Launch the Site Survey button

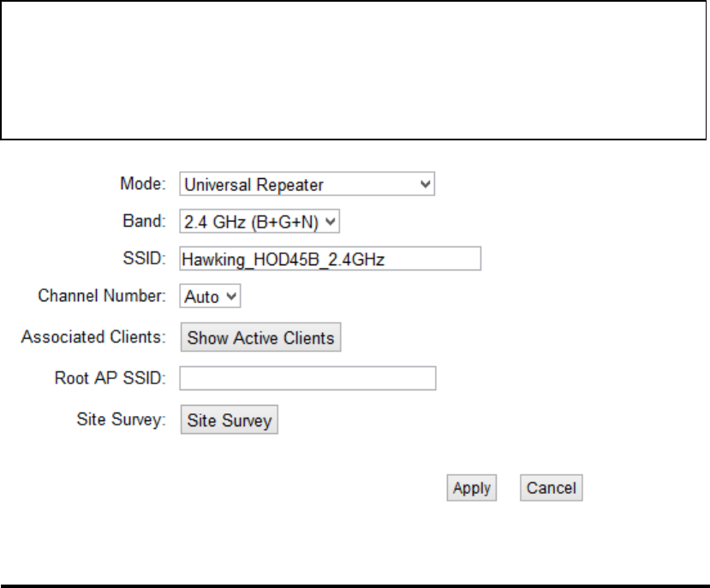coord(230,419)
